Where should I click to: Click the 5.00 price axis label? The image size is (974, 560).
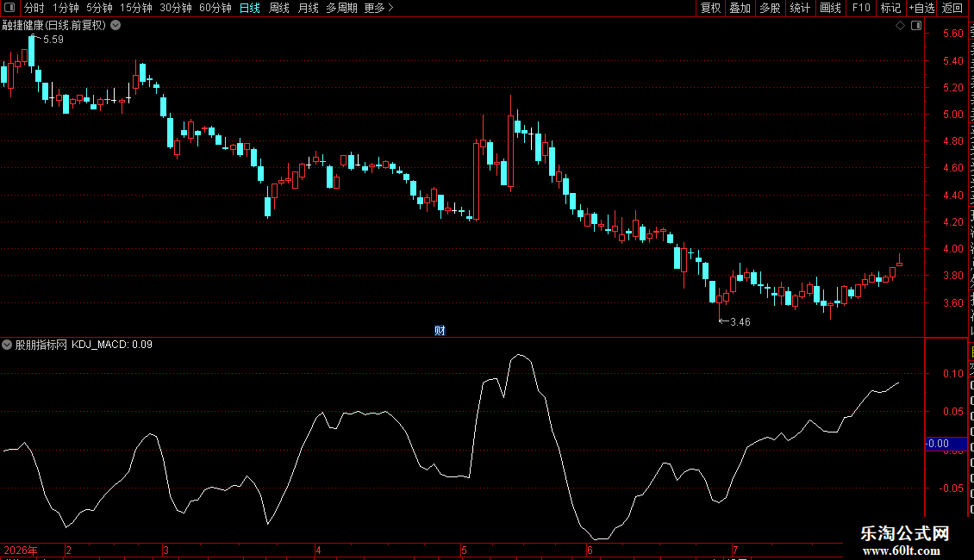point(953,115)
